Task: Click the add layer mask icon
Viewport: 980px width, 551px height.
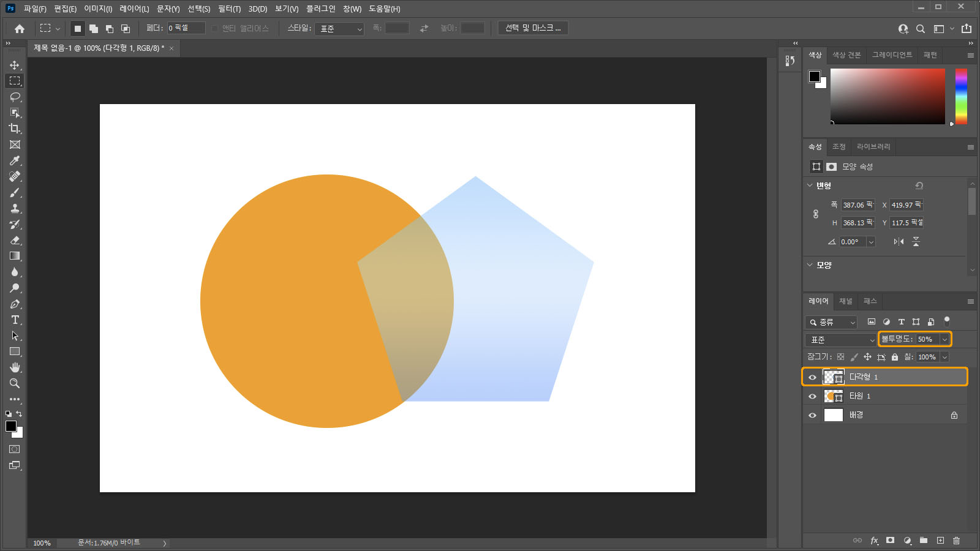Action: pos(891,541)
